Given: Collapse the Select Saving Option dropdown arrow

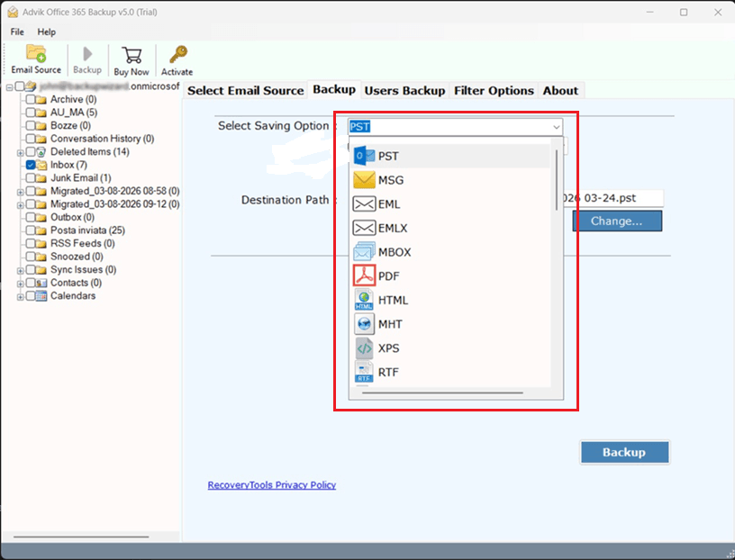Looking at the screenshot, I should [x=556, y=127].
